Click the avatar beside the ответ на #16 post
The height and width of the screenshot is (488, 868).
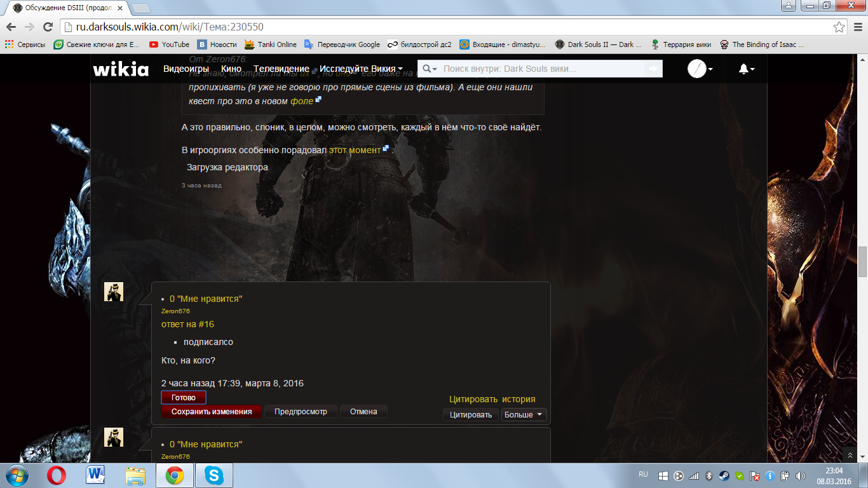[114, 292]
